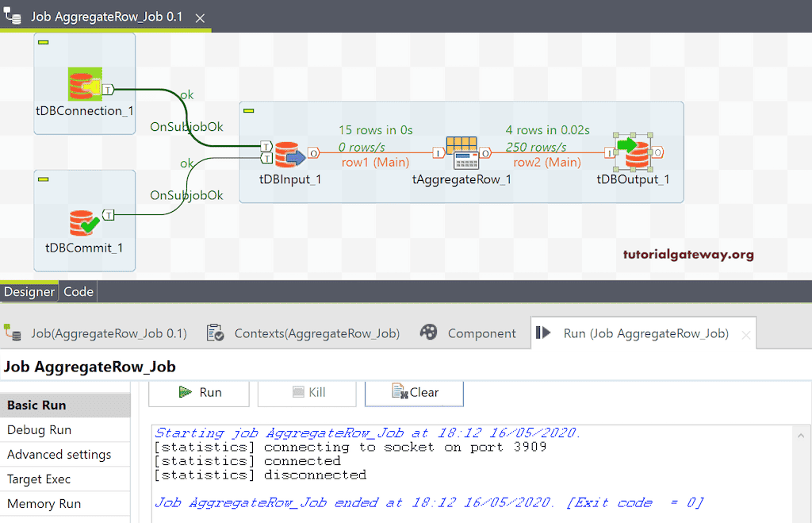Screen dimensions: 812x523
Task: Click the play icon on the Run tab
Action: pyautogui.click(x=542, y=333)
